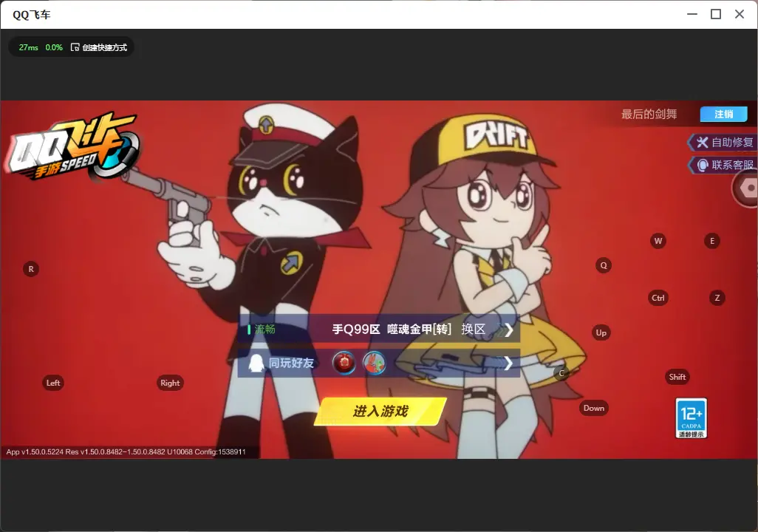Click the hexagon floating side button
The height and width of the screenshot is (532, 758).
point(745,188)
